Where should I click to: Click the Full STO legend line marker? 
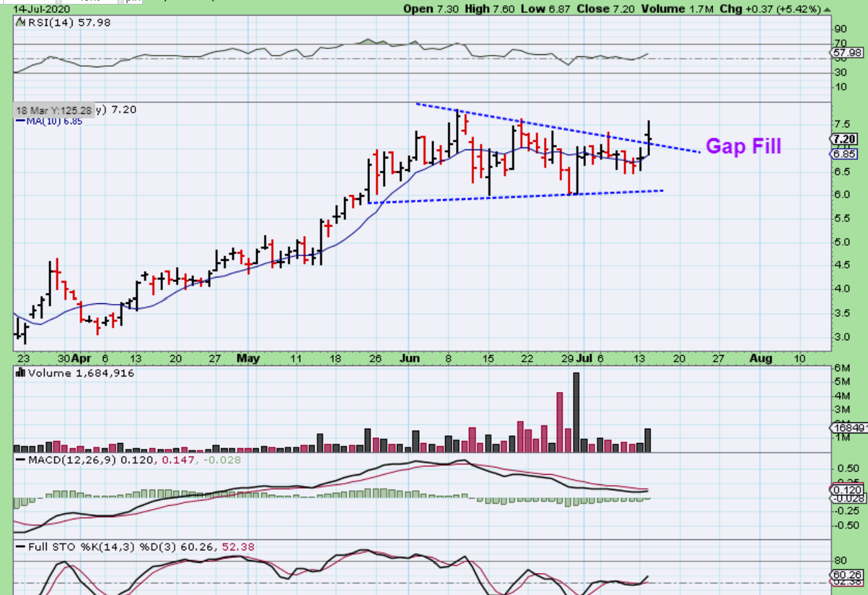pos(20,547)
